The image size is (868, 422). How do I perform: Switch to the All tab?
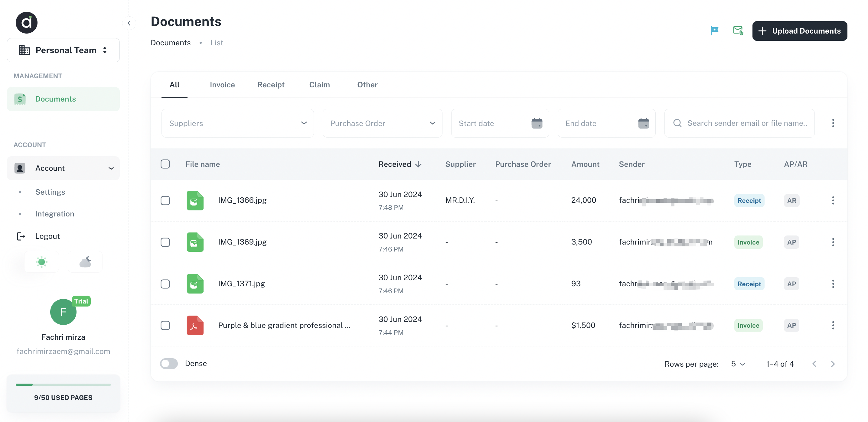coord(174,85)
